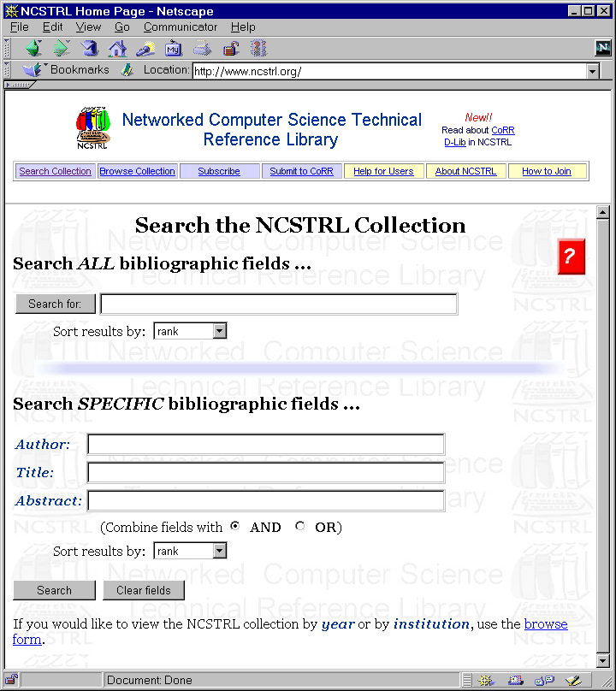Click the Search button
616x691 pixels.
54,590
